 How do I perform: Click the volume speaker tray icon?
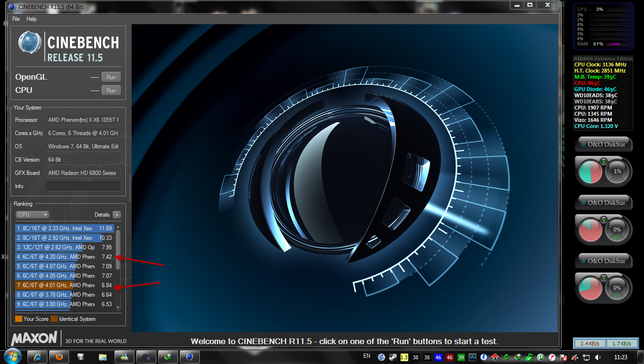[x=598, y=357]
